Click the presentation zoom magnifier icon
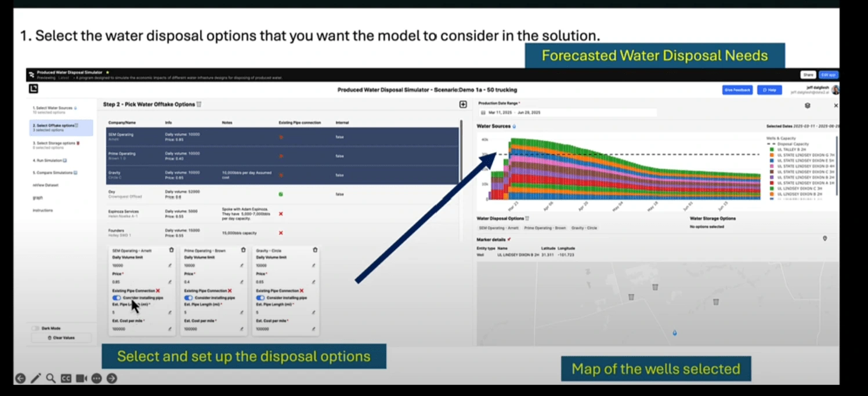Viewport: 868px width, 396px height. [51, 379]
